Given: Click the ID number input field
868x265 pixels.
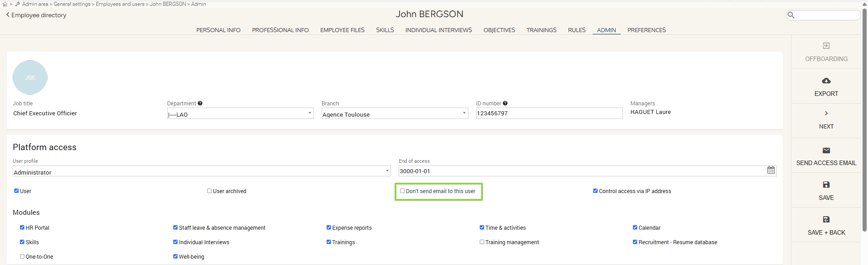Looking at the screenshot, I should click(x=549, y=114).
